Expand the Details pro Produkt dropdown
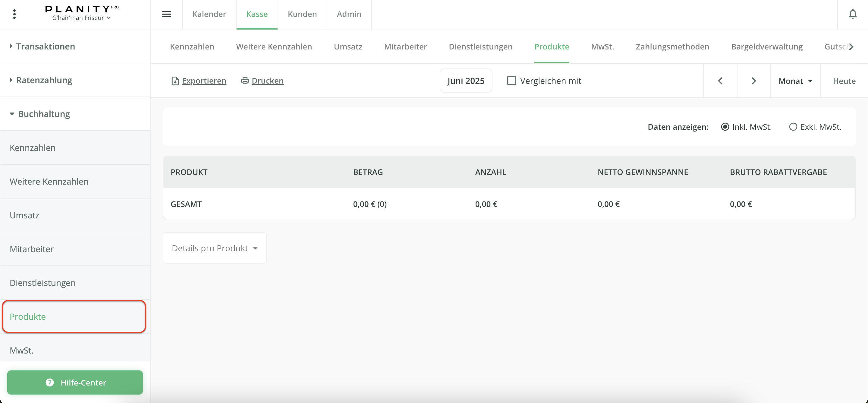The height and width of the screenshot is (403, 868). point(215,248)
